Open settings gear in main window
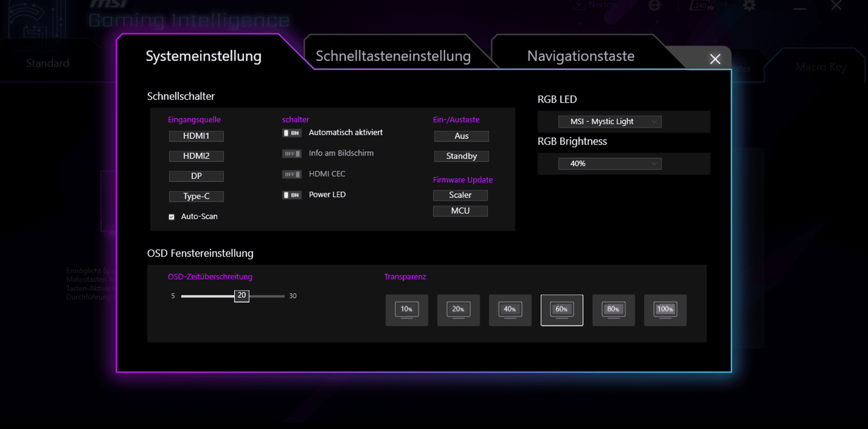This screenshot has width=868, height=429. [x=749, y=6]
